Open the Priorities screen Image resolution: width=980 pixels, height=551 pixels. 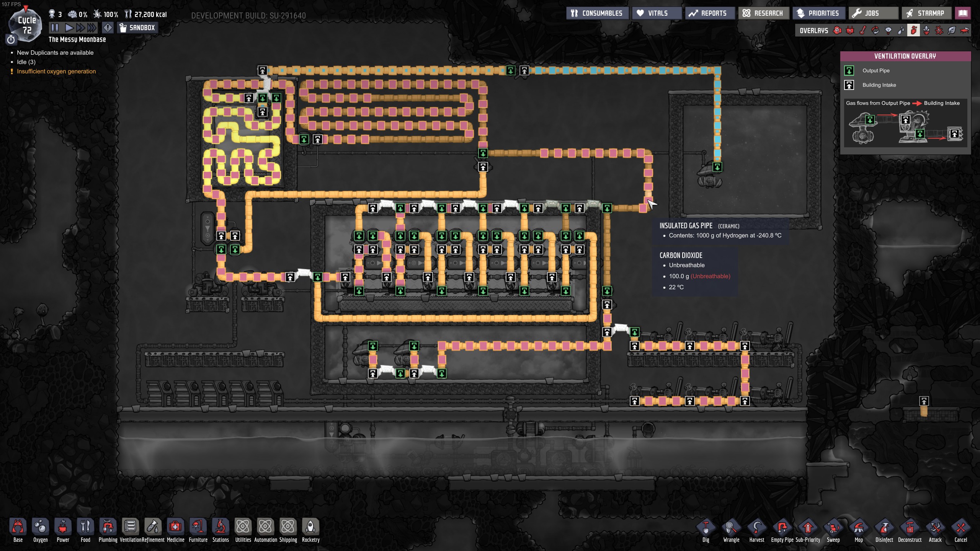coord(818,13)
